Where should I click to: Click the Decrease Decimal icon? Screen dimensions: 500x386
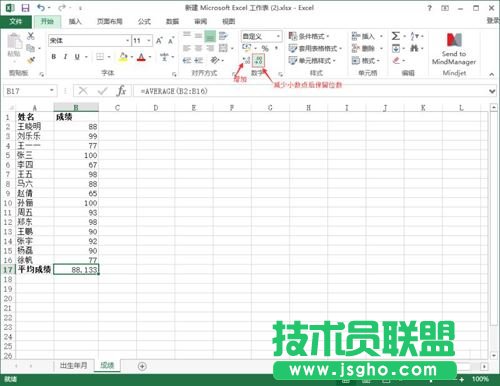[258, 60]
